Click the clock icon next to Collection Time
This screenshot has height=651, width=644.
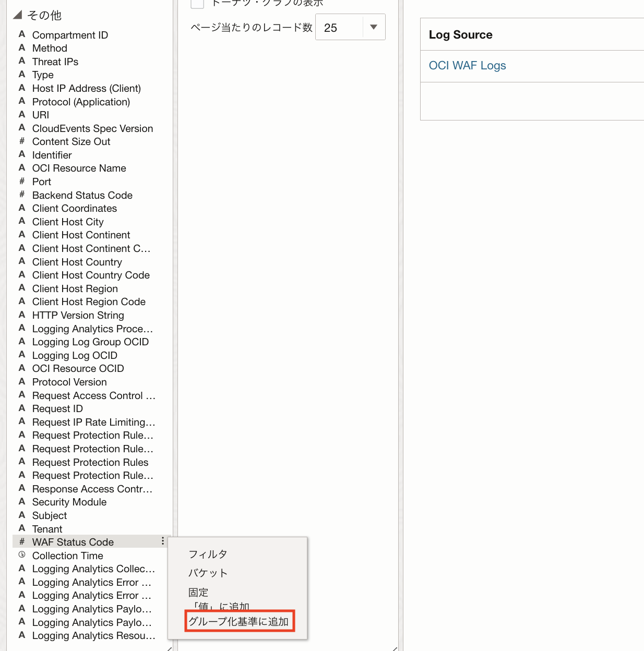point(22,555)
